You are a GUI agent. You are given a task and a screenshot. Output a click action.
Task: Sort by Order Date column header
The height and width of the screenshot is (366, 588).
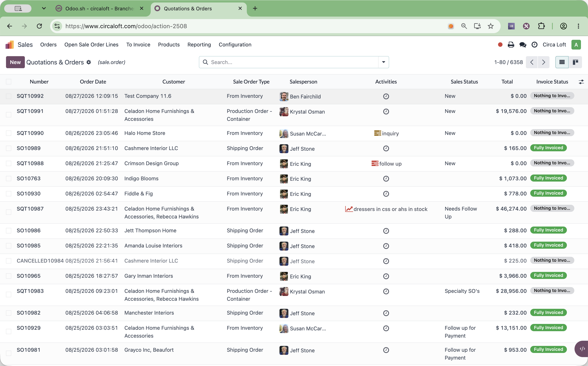pyautogui.click(x=93, y=82)
